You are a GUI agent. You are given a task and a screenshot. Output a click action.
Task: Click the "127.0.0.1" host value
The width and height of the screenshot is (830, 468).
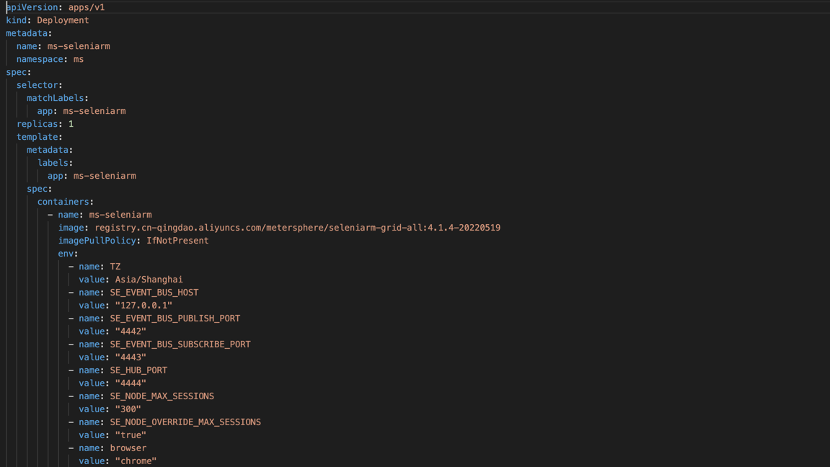pyautogui.click(x=143, y=305)
